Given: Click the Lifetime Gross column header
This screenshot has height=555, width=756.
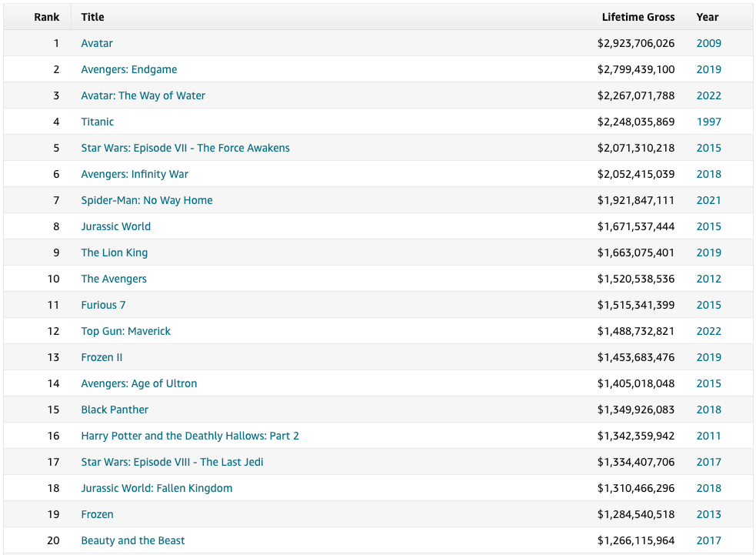Looking at the screenshot, I should pos(638,18).
